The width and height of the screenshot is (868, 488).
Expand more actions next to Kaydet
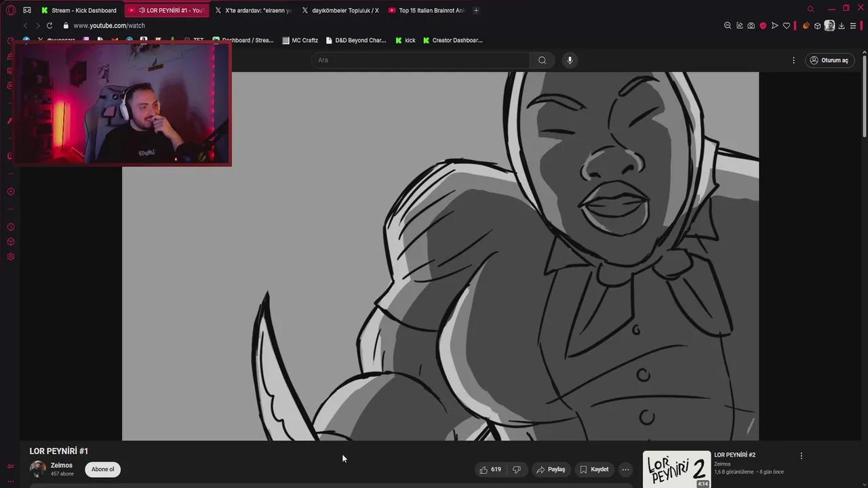pos(625,470)
